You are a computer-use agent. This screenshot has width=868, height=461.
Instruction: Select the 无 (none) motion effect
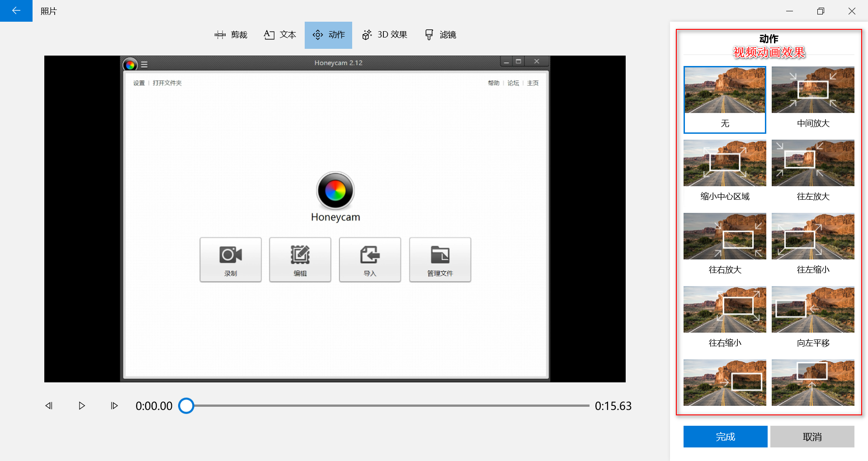coord(725,100)
